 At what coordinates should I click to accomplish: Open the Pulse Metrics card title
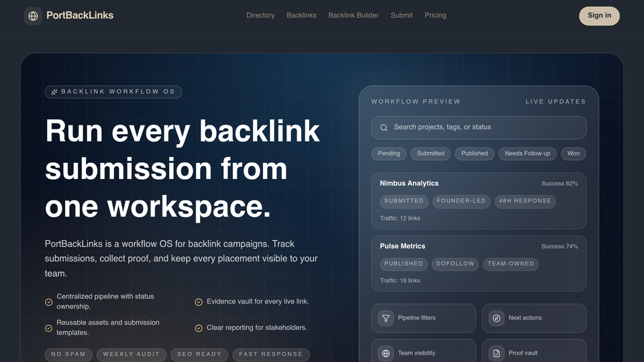[x=402, y=246]
